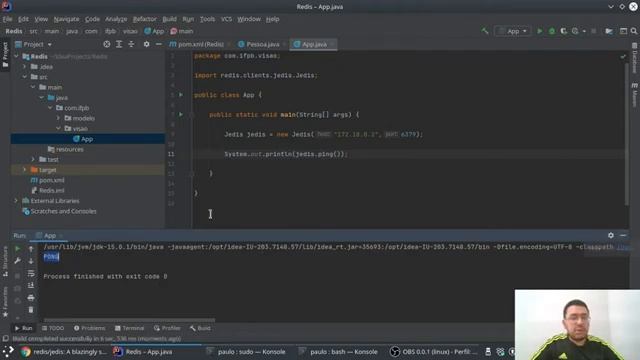Viewport: 640px width, 360px height.
Task: Open the Build tool window button
Action: 200,328
